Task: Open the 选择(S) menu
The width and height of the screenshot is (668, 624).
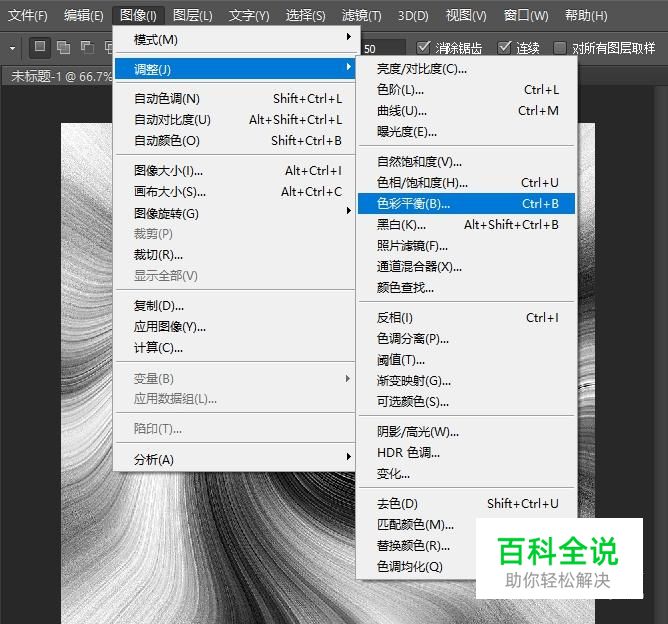Action: click(x=305, y=15)
